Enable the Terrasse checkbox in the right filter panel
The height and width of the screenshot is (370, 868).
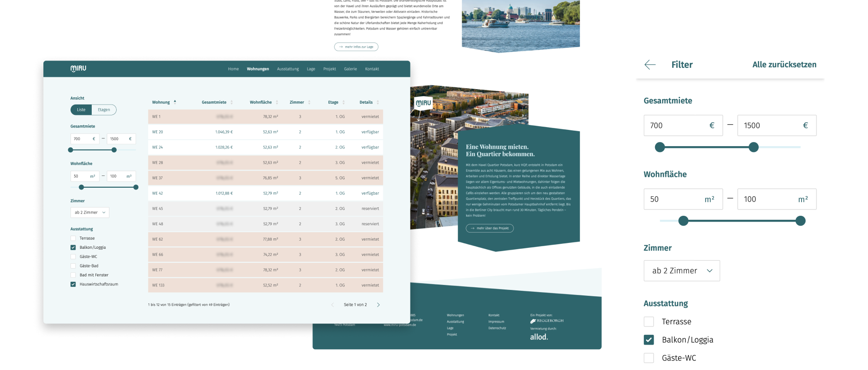[649, 322]
